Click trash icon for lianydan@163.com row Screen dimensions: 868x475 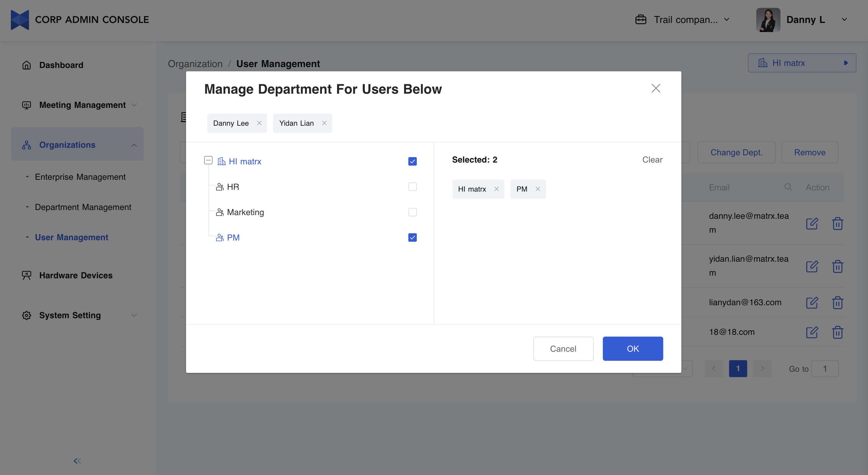tap(837, 302)
